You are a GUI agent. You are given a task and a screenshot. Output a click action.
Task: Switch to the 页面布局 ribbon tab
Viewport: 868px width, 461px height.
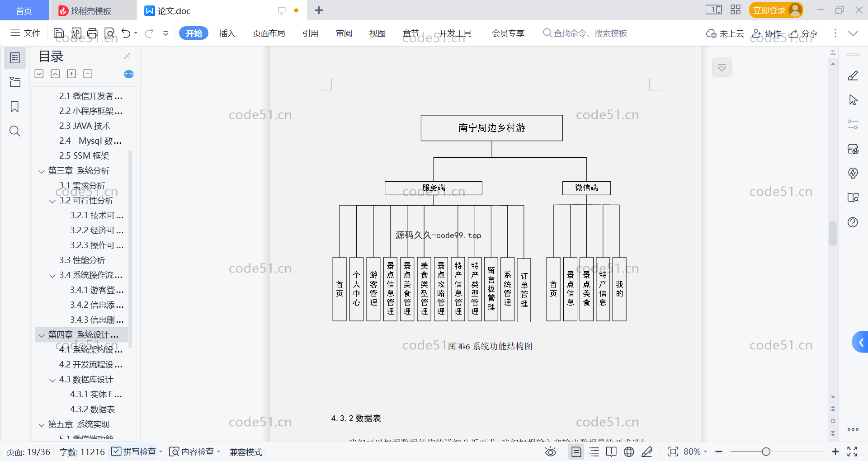click(x=269, y=33)
